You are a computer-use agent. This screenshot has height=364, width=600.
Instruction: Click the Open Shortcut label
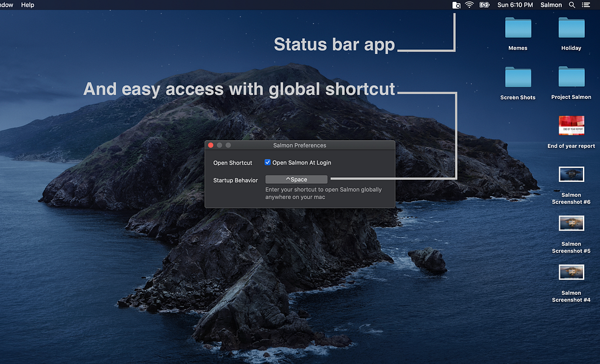pyautogui.click(x=233, y=163)
